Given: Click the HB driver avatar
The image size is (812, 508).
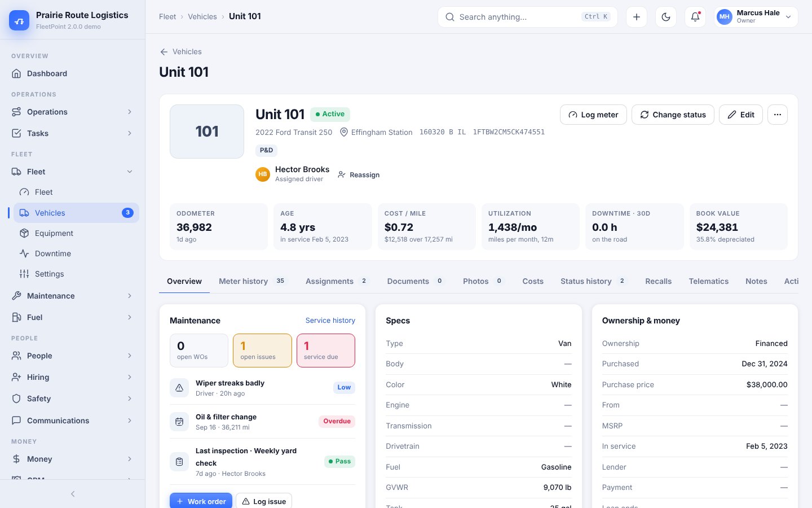Looking at the screenshot, I should 263,174.
